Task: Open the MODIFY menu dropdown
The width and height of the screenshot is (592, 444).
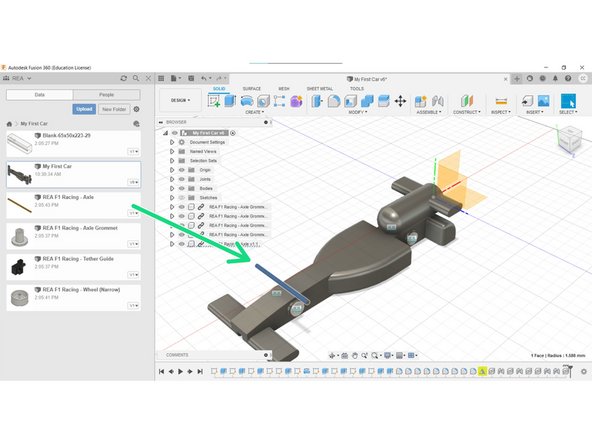Action: click(x=358, y=112)
